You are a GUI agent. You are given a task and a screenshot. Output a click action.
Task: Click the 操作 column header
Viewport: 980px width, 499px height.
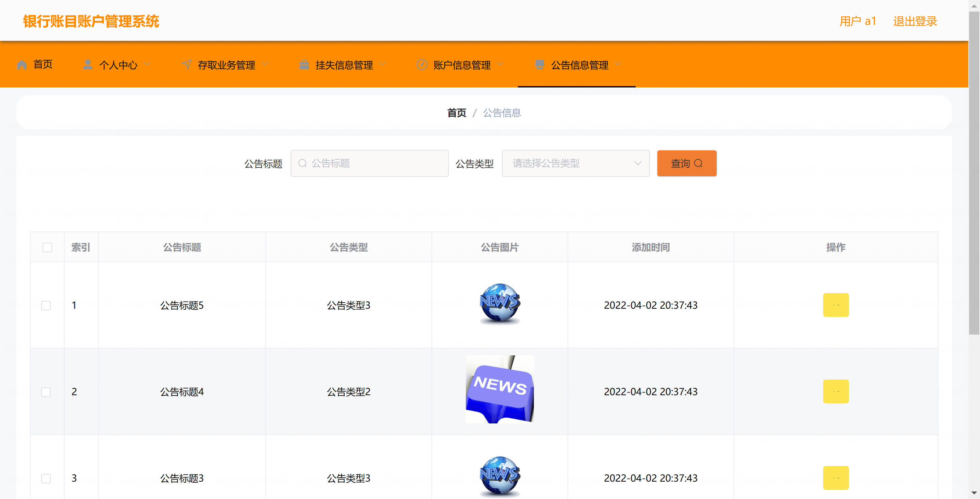tap(836, 247)
